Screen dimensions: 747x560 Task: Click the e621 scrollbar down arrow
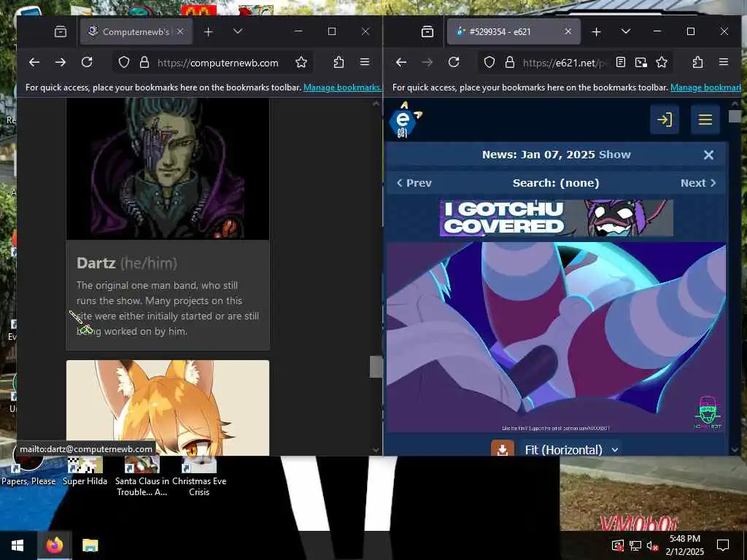[735, 449]
